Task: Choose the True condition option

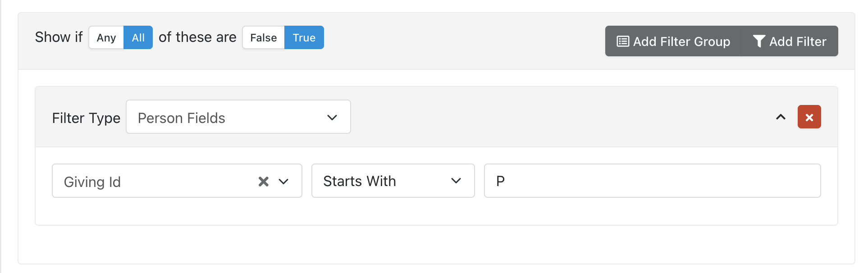Action: tap(304, 38)
